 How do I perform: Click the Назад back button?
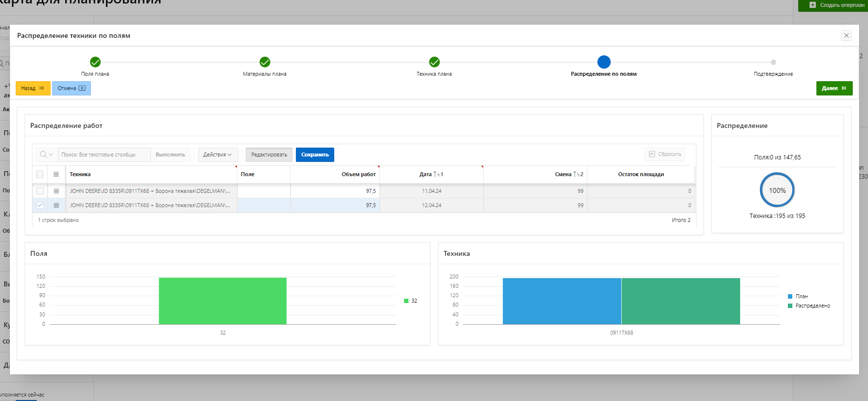pos(32,88)
